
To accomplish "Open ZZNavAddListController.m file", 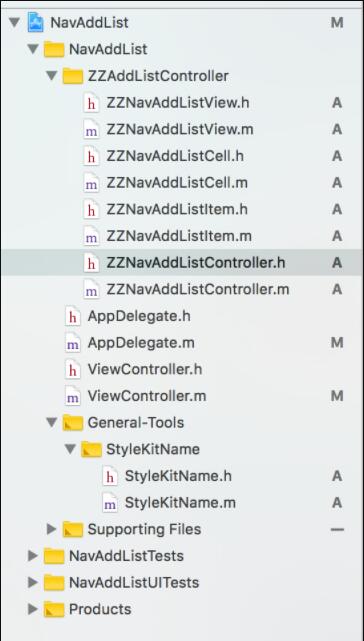I will [x=198, y=289].
